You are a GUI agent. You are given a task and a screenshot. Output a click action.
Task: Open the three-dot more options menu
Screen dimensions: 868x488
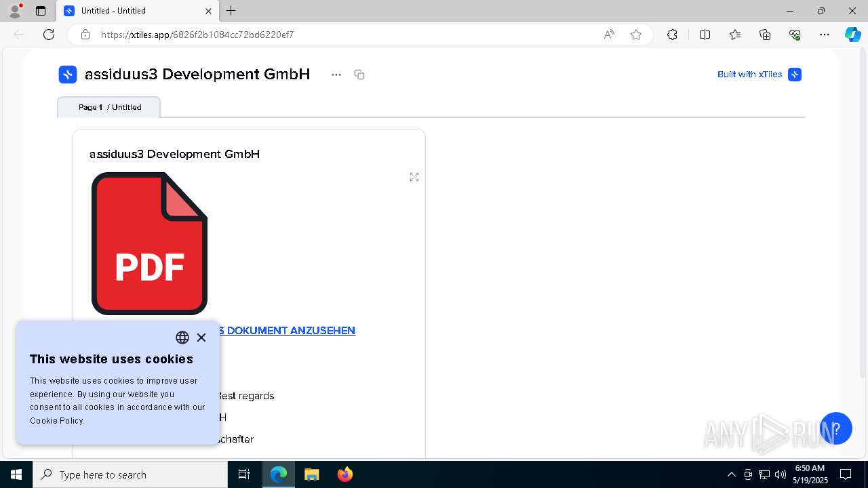click(x=336, y=75)
